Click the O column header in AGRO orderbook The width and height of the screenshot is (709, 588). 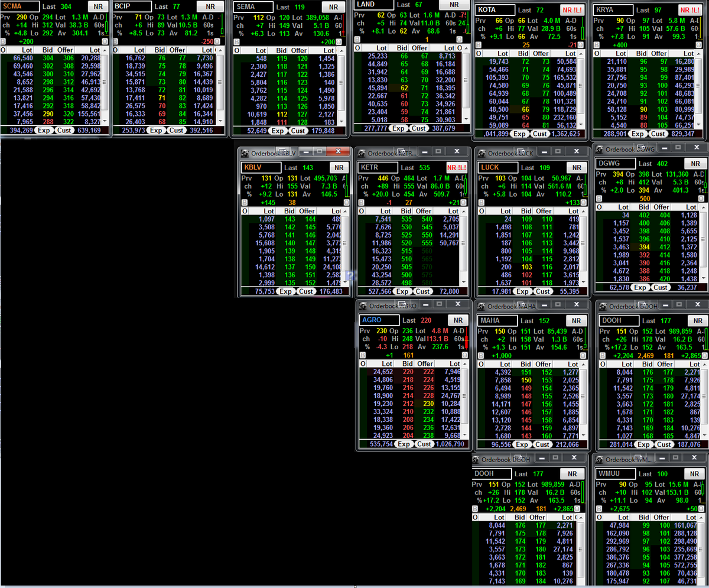click(363, 364)
